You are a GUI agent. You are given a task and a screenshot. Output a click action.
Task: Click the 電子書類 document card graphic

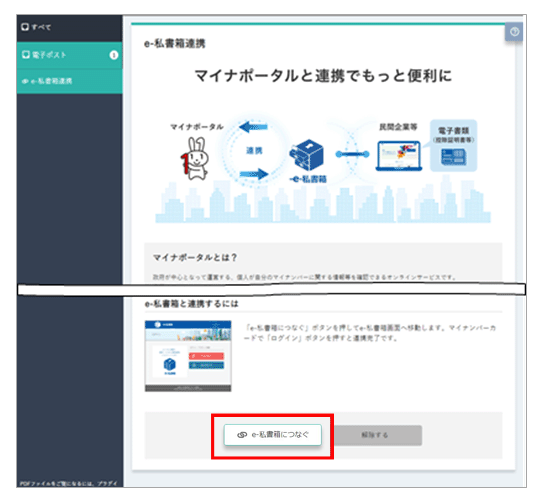454,146
